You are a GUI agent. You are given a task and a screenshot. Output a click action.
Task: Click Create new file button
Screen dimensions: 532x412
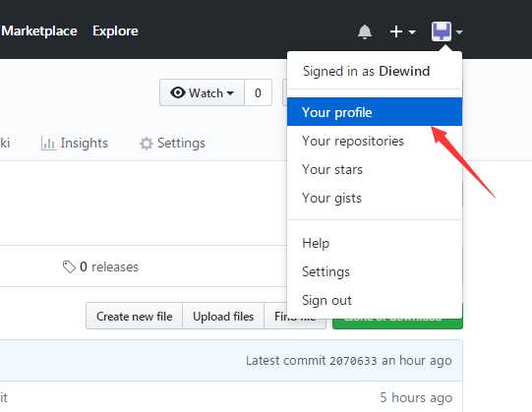(x=135, y=317)
